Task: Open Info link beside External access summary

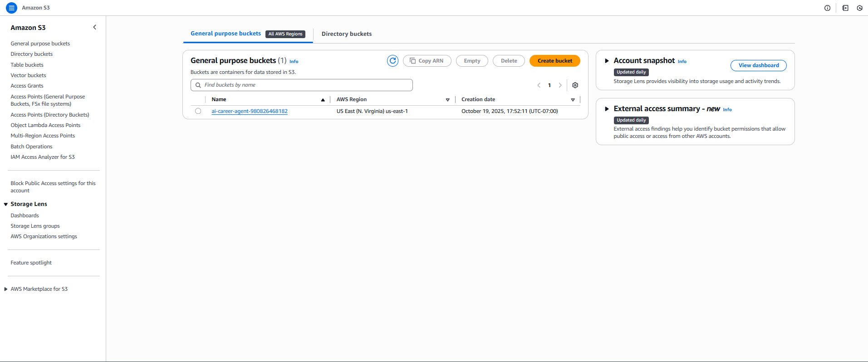Action: click(x=727, y=110)
